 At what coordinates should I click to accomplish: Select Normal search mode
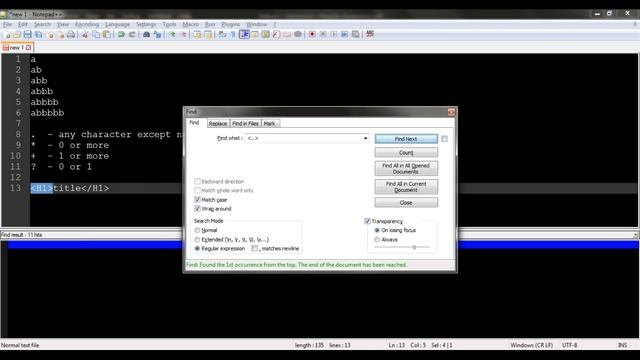(197, 230)
